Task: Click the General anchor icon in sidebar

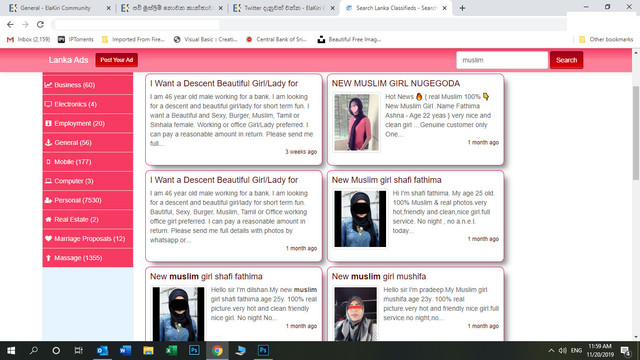Action: pos(48,142)
